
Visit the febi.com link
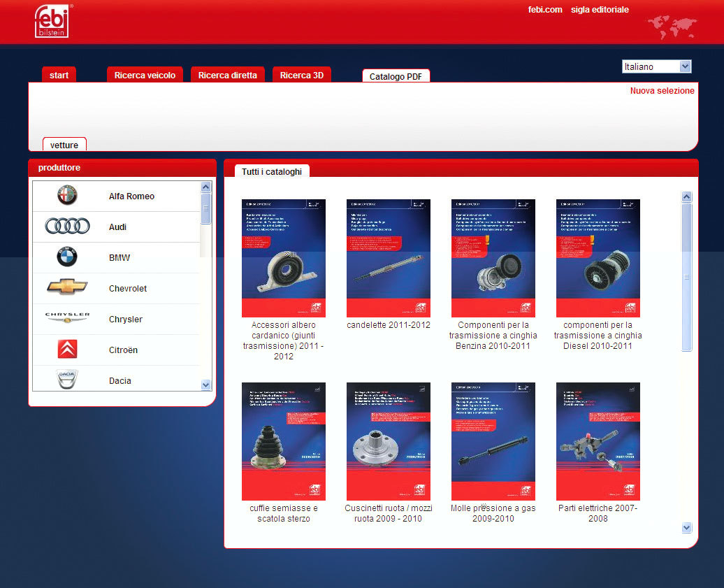click(545, 10)
